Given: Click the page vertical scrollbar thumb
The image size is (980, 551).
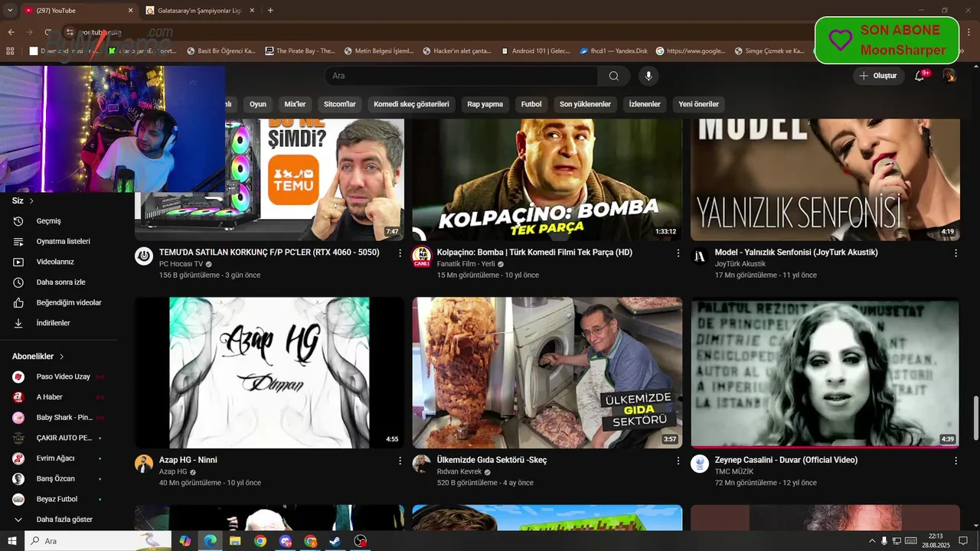Looking at the screenshot, I should [975, 419].
